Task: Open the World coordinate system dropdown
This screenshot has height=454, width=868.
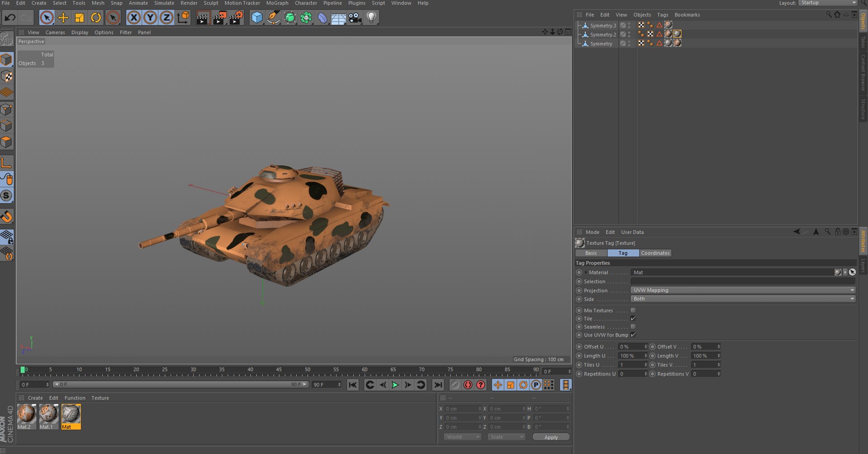Action: coord(462,437)
